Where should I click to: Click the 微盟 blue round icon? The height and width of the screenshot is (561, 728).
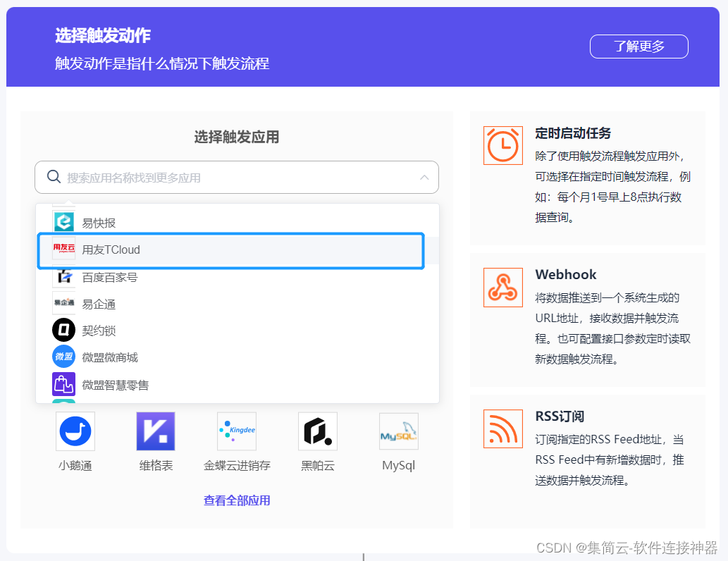63,357
